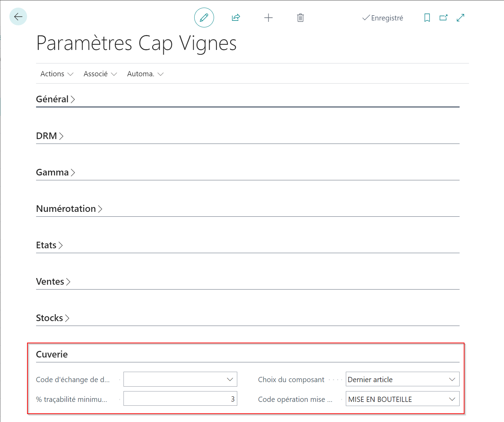
Task: Activate the Edit pencil icon
Action: coord(204,17)
